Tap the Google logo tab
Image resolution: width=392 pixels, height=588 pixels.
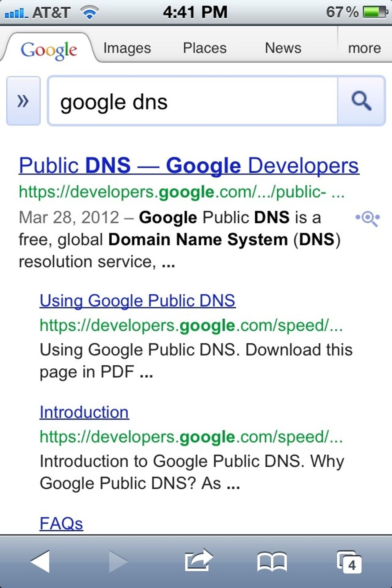(49, 49)
